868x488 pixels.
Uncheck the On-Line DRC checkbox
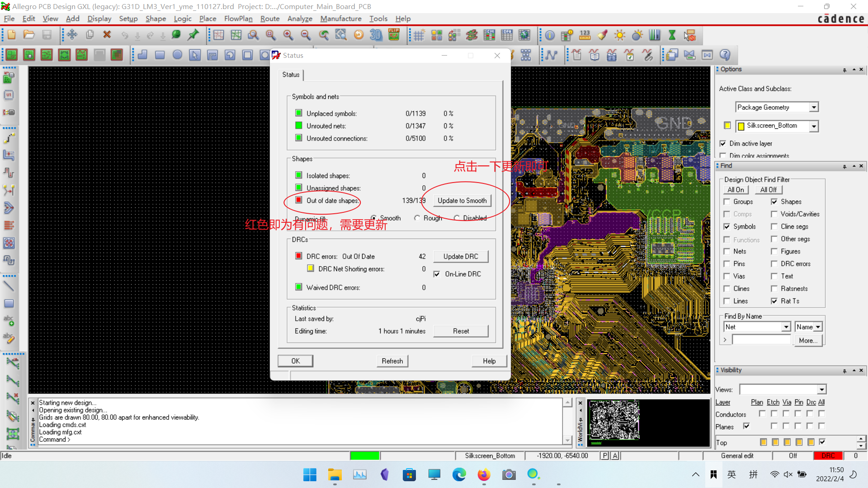click(x=437, y=274)
